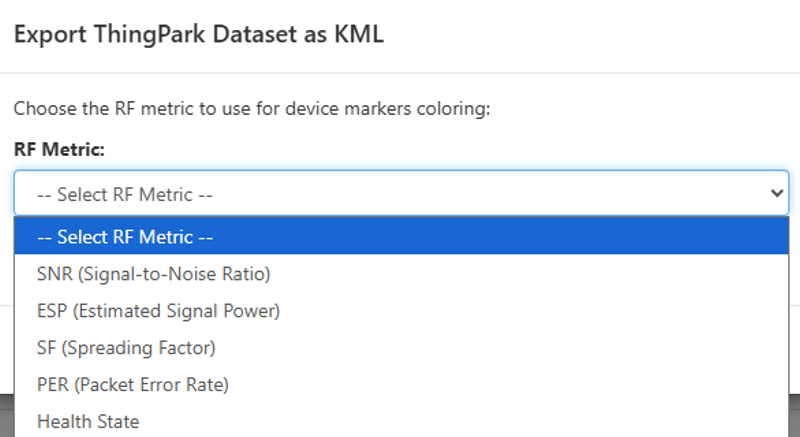Click the 'Choose the RF metric' instruction text

[252, 108]
